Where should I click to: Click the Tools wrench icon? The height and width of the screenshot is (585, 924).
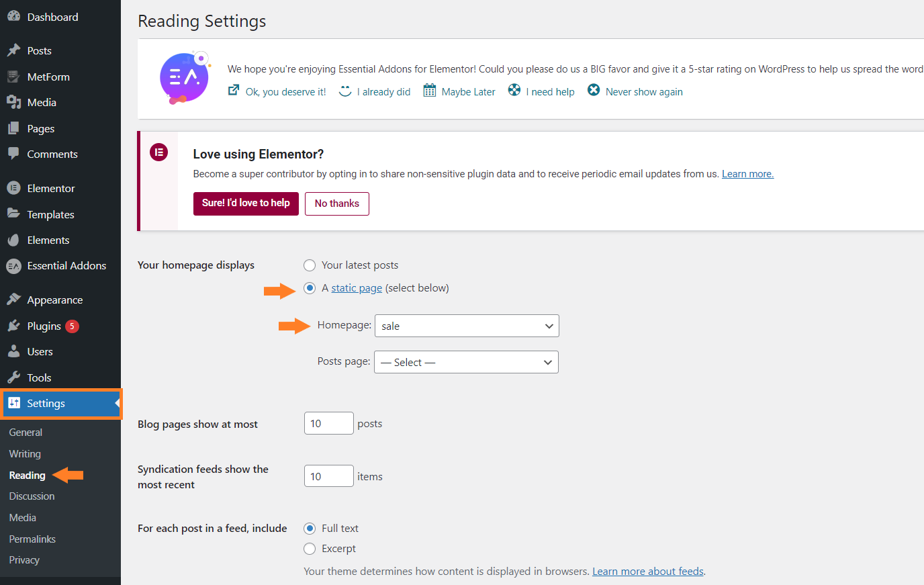click(x=13, y=377)
